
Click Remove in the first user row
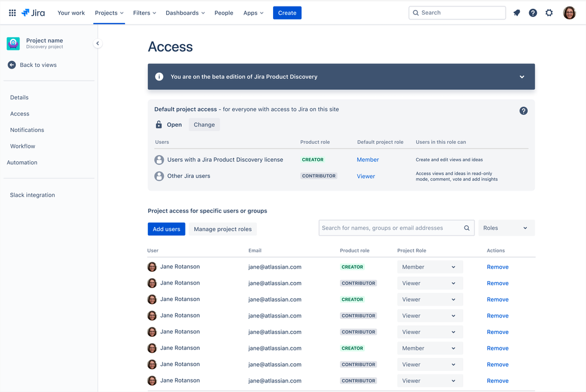(x=497, y=267)
